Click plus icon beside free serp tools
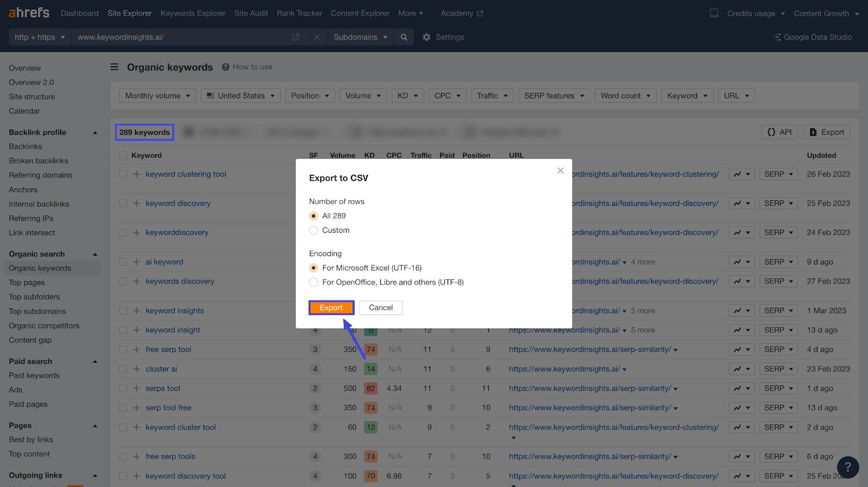Image resolution: width=868 pixels, height=487 pixels. (136, 457)
